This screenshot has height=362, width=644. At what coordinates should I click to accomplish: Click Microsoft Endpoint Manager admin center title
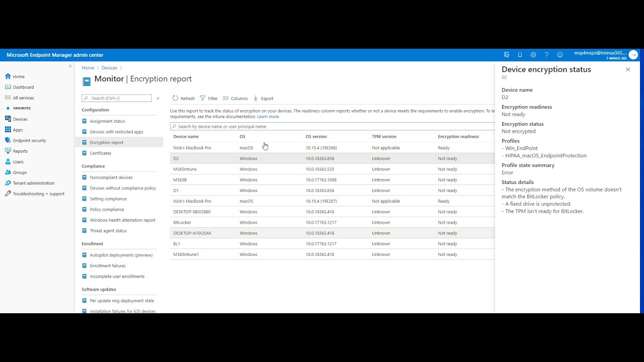(55, 55)
